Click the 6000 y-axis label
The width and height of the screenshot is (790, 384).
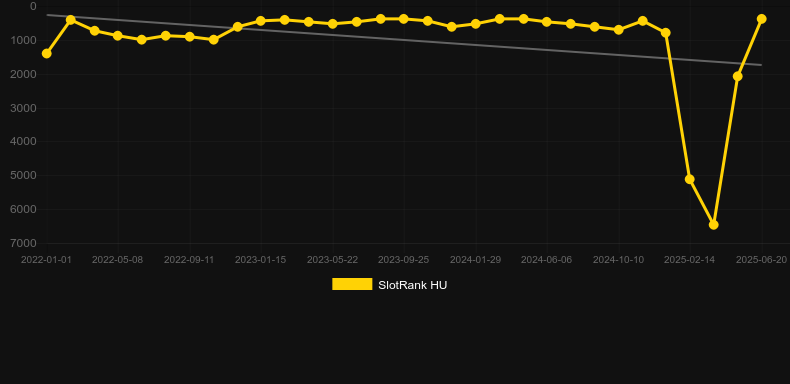coord(23,209)
